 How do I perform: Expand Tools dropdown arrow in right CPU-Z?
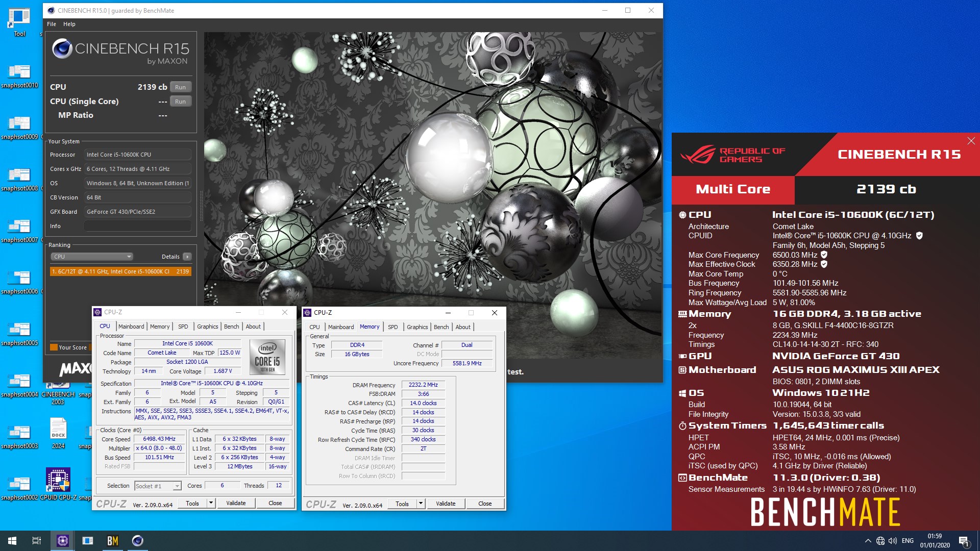point(420,504)
